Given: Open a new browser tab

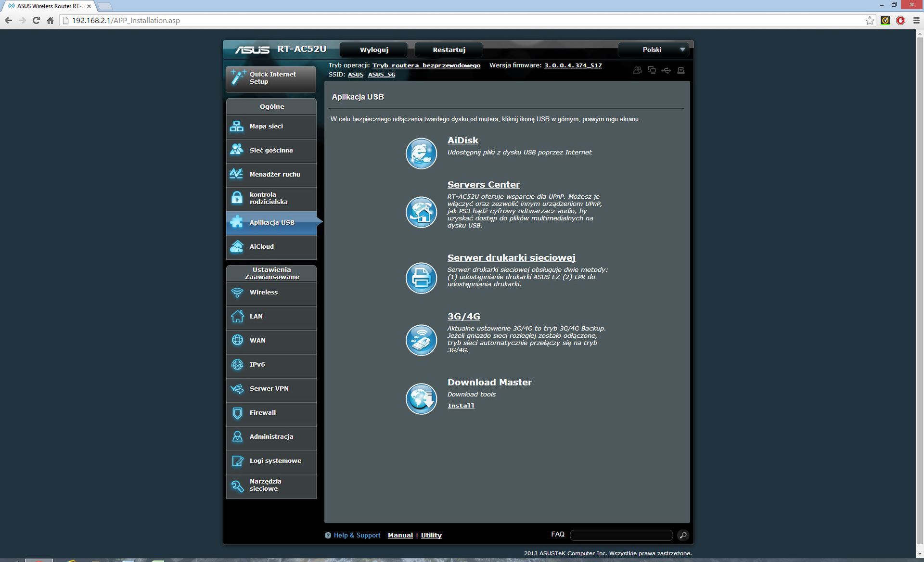Looking at the screenshot, I should click(104, 6).
